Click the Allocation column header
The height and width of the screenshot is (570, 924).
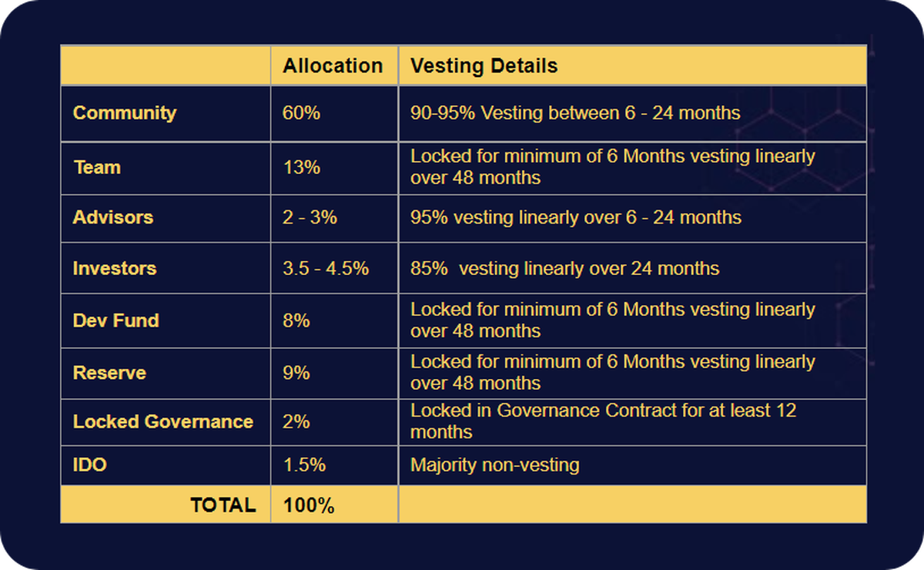333,66
